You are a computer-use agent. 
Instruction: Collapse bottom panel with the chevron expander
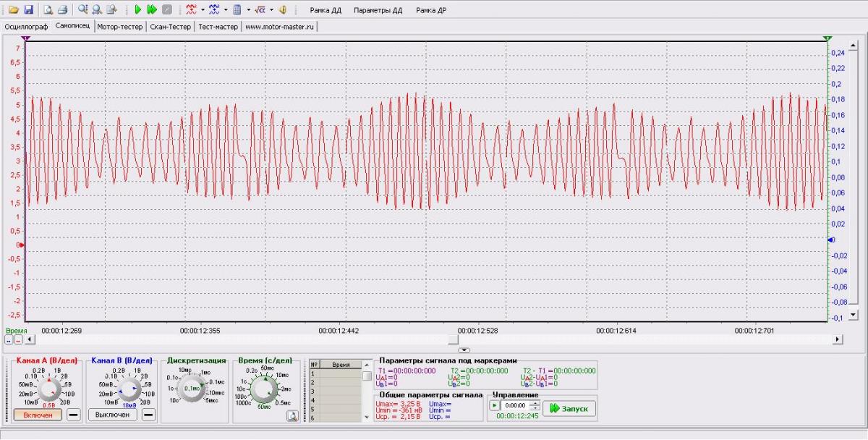[464, 350]
